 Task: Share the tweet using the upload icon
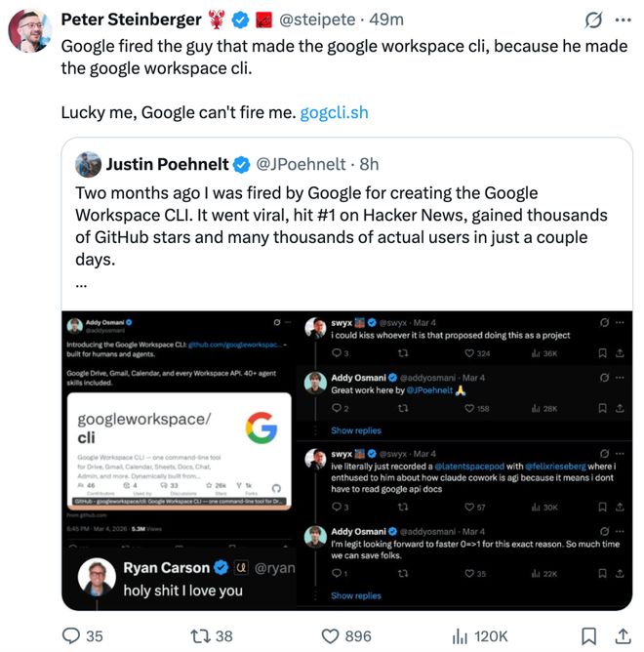point(623,636)
